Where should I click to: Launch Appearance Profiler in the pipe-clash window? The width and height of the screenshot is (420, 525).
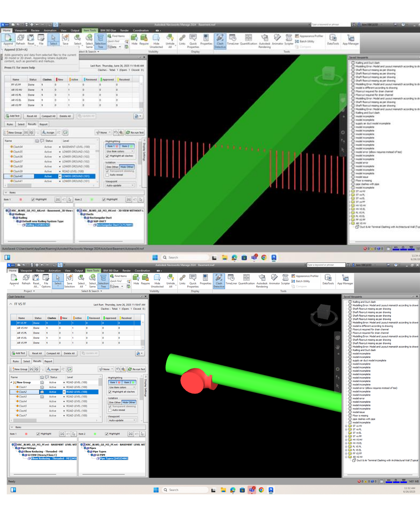click(x=305, y=276)
